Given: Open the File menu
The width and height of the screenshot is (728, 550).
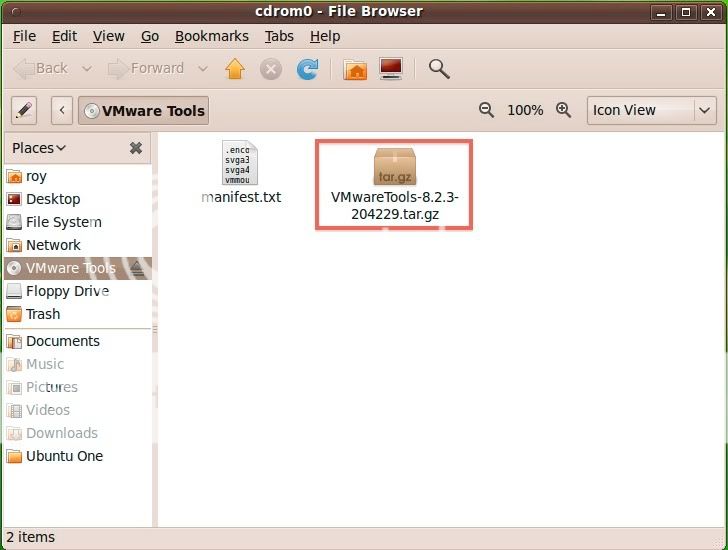Looking at the screenshot, I should pos(24,36).
